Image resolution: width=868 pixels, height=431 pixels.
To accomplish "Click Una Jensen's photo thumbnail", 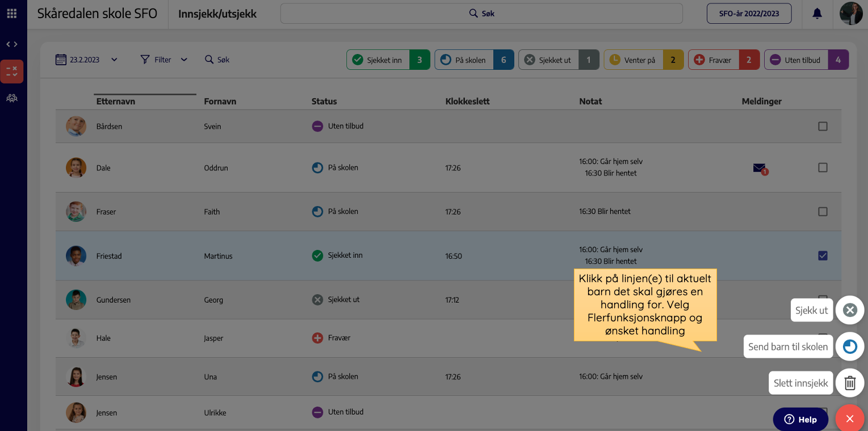I will coord(76,376).
